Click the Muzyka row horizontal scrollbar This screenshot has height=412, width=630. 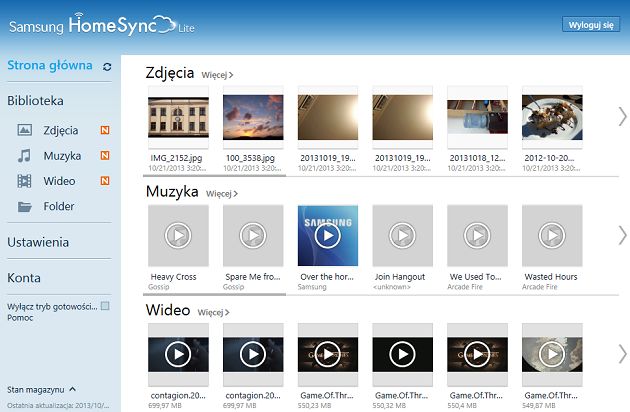tap(214, 294)
